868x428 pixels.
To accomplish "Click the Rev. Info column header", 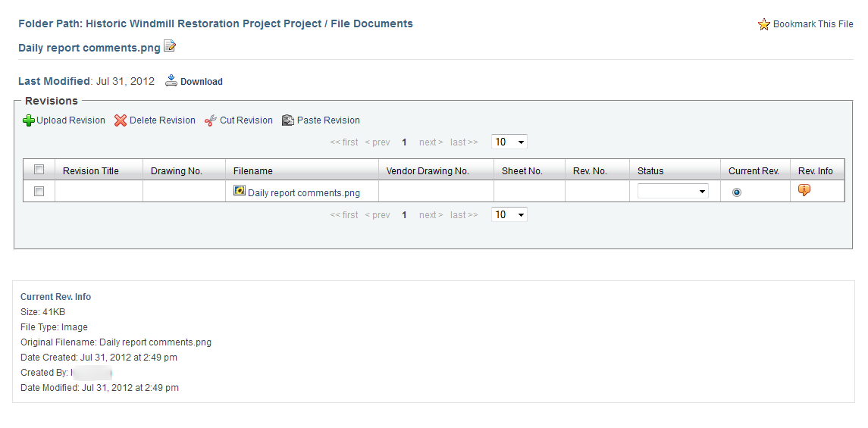I will (816, 171).
